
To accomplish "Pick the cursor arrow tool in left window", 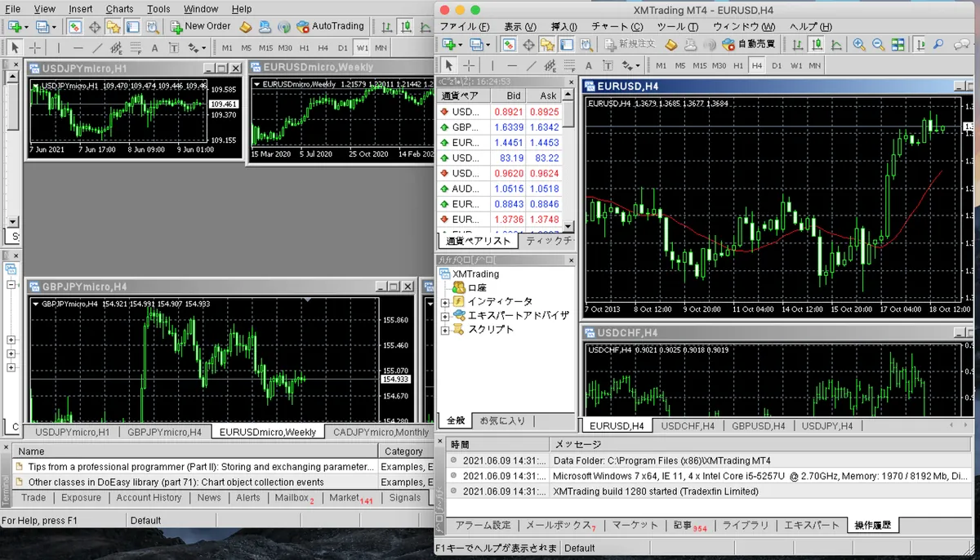I will [16, 47].
